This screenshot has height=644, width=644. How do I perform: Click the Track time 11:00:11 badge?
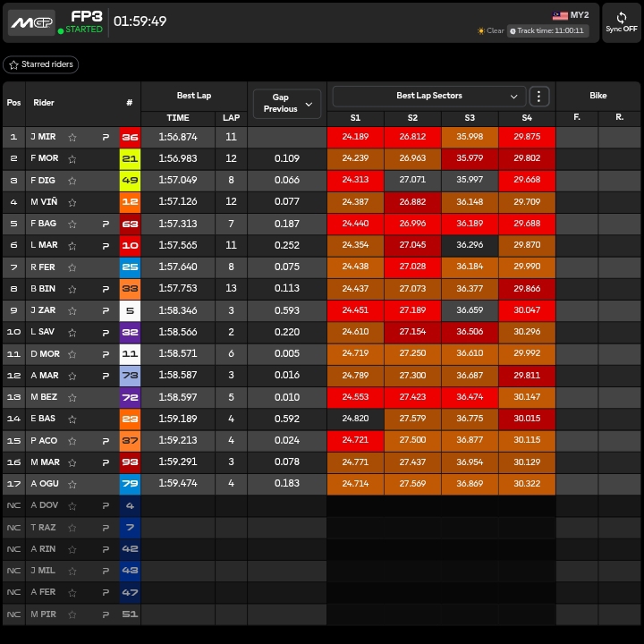click(x=547, y=30)
